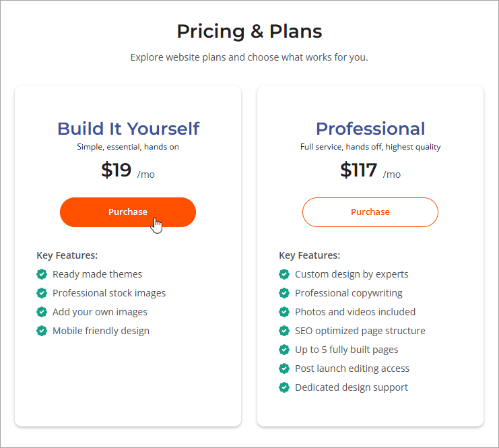Viewport: 499px width, 448px height.
Task: Click checkmark icon beside Custom design by experts
Action: click(x=284, y=274)
